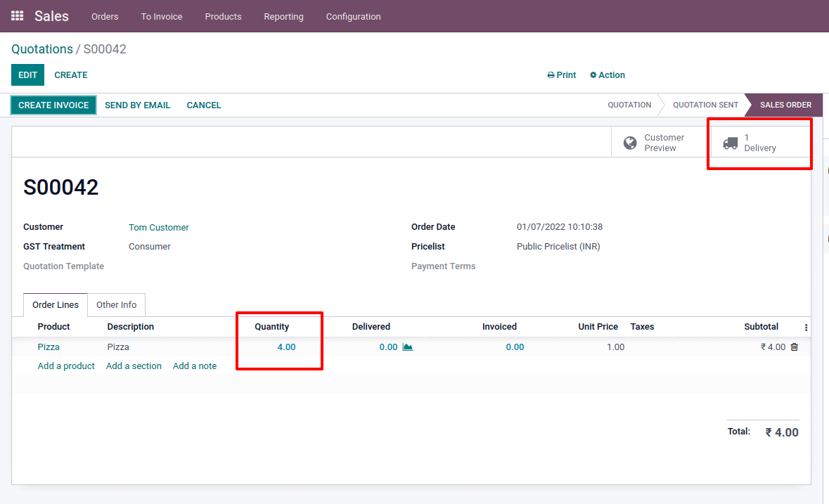
Task: Sort by the Delivered column header
Action: pos(371,326)
